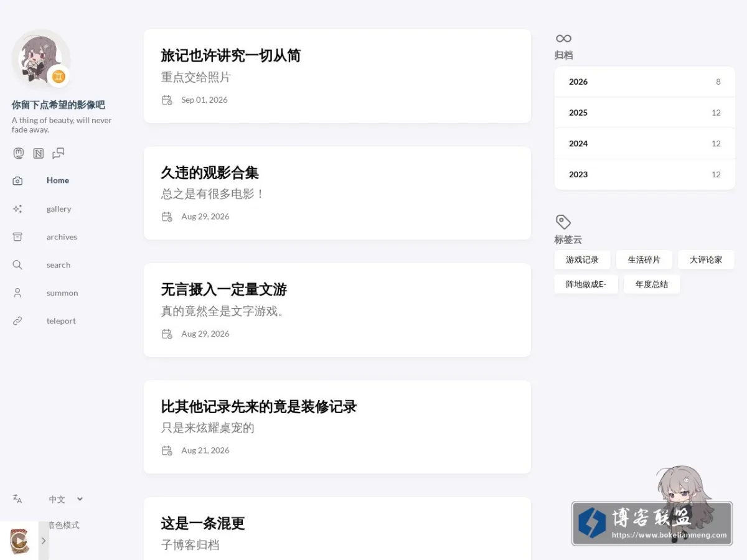Expand the music player side arrow
Image resolution: width=747 pixels, height=560 pixels.
point(44,541)
